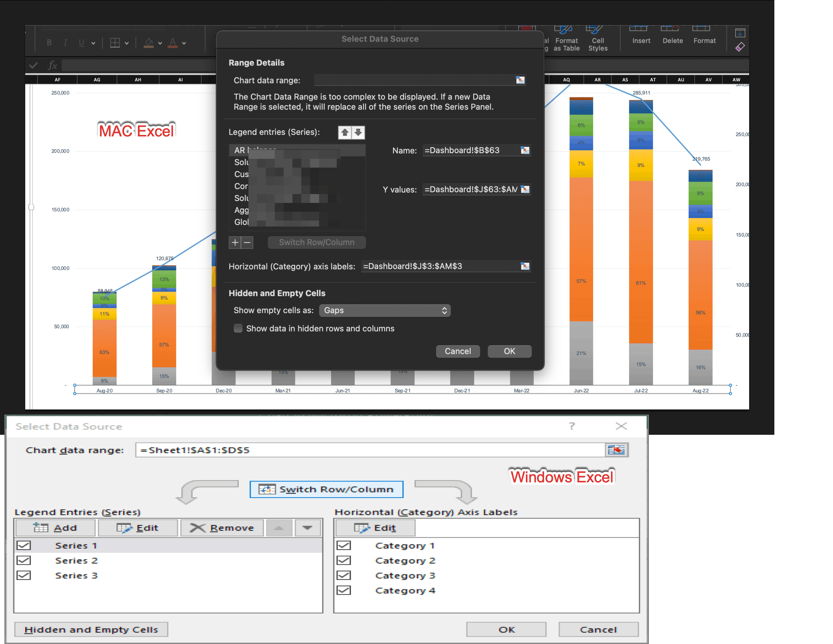Click the Font Color icon
Screen dimensions: 833x644
coord(173,43)
